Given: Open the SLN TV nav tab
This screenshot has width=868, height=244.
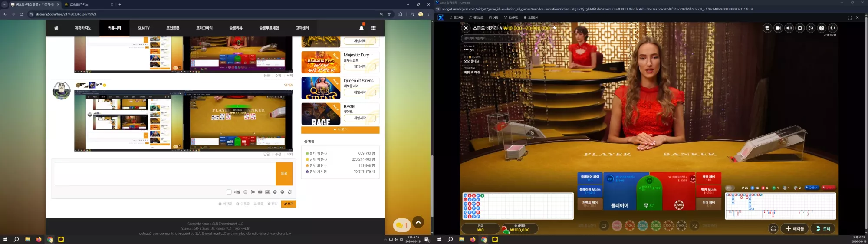Looking at the screenshot, I should [x=144, y=28].
